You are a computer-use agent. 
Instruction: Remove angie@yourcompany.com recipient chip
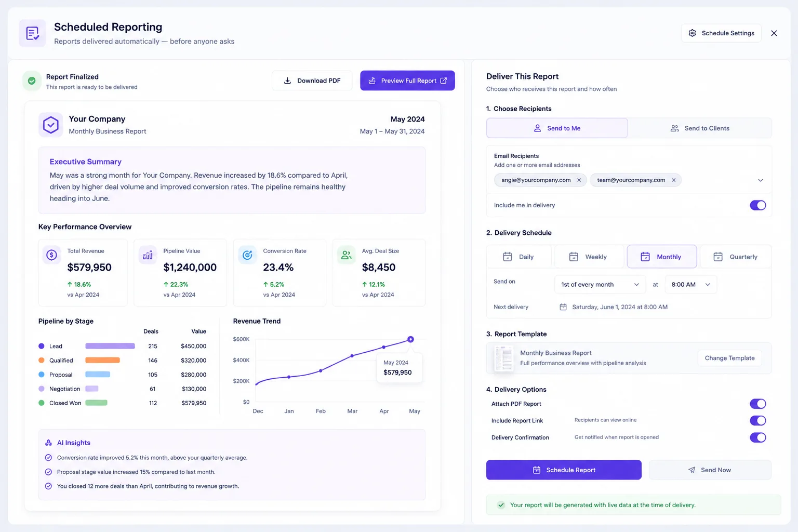point(579,180)
